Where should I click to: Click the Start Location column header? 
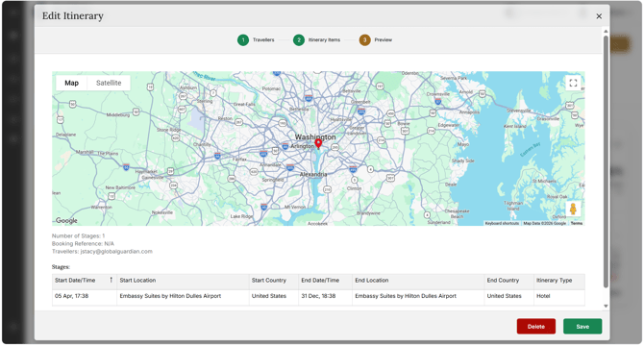183,281
